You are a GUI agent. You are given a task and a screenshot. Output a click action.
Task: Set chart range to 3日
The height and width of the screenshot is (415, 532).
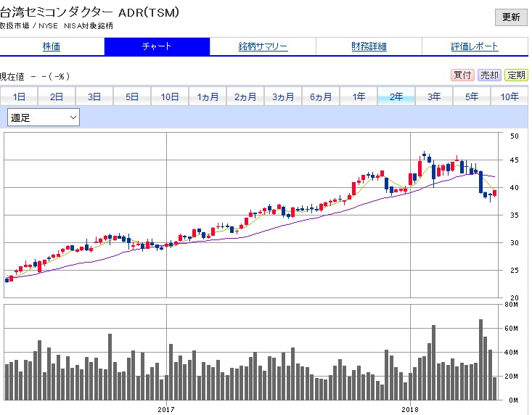[94, 96]
